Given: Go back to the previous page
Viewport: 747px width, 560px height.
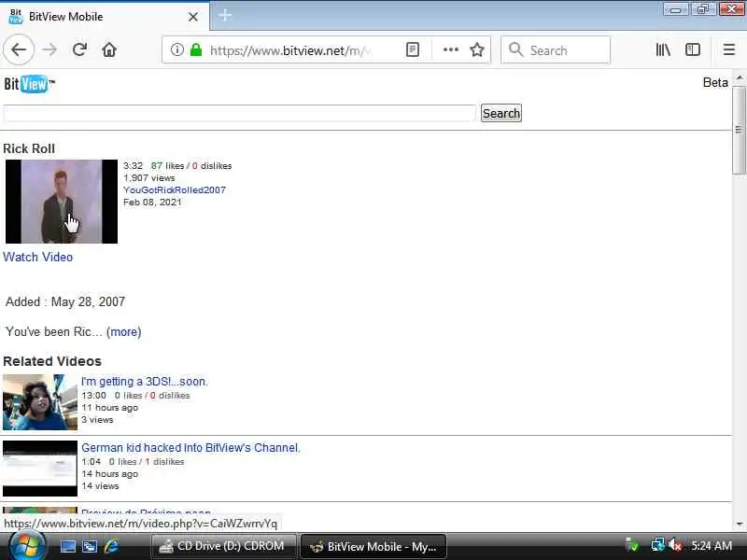Looking at the screenshot, I should point(19,49).
